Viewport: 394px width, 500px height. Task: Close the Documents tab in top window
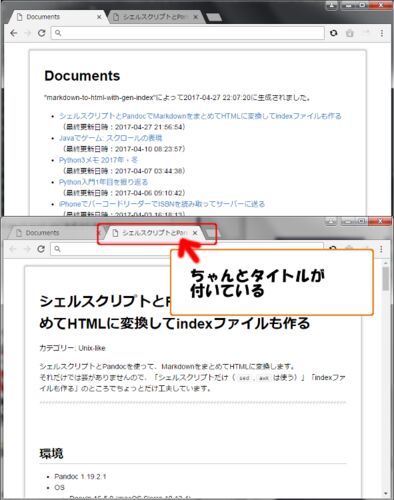(99, 17)
